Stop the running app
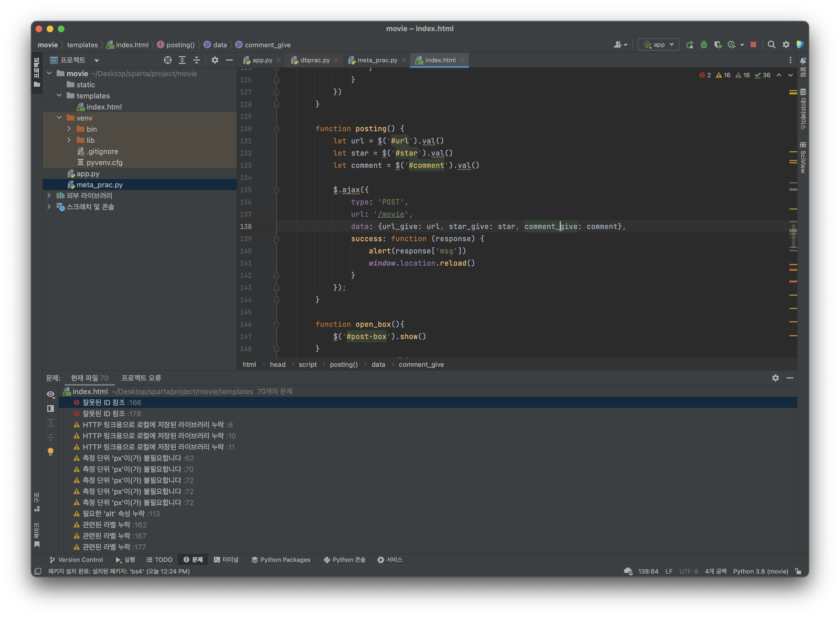The image size is (840, 618). tap(753, 44)
